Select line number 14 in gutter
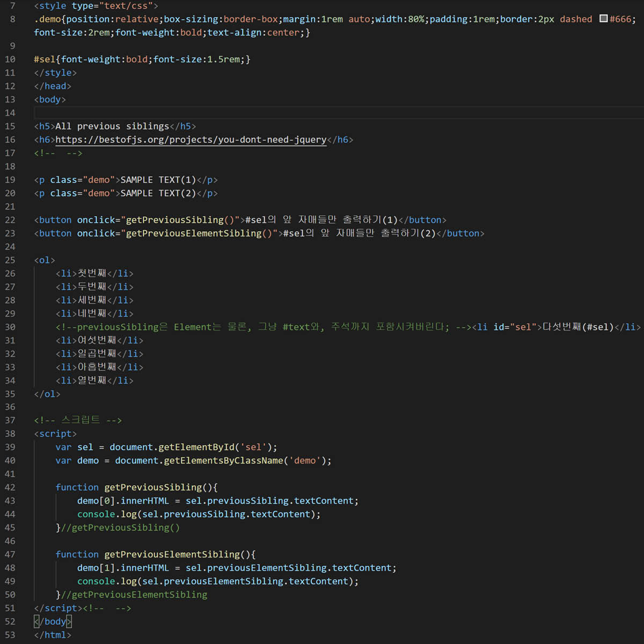The width and height of the screenshot is (644, 644). pyautogui.click(x=10, y=113)
